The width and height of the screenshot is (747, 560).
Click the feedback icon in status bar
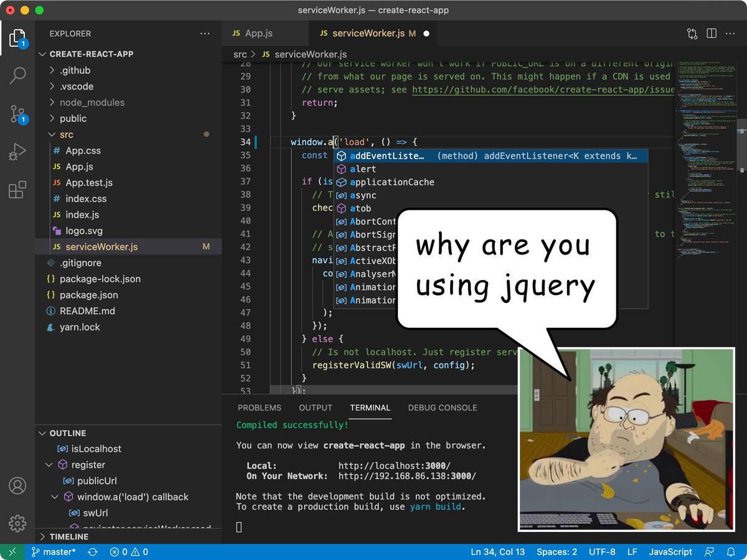click(x=709, y=552)
